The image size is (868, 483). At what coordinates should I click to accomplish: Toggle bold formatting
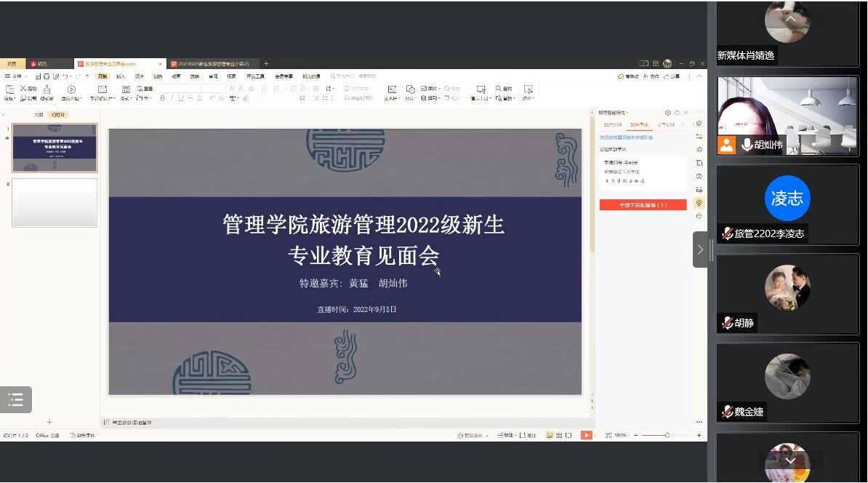pos(162,98)
